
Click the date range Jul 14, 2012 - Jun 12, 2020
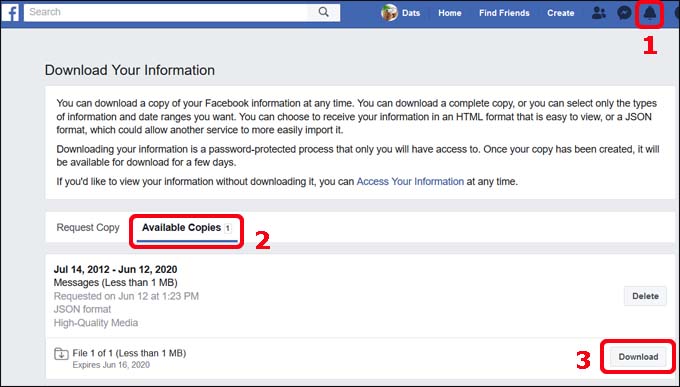[115, 269]
